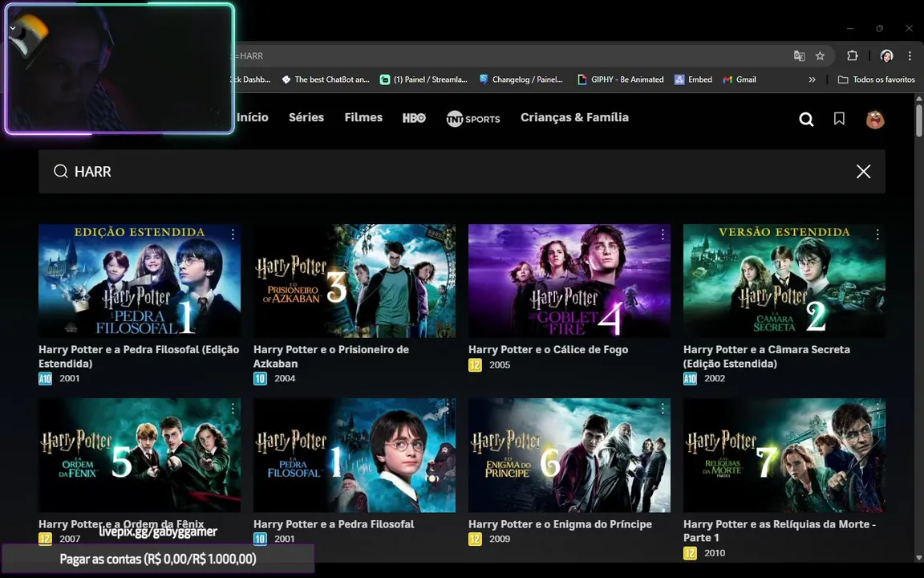Viewport: 924px width, 578px height.
Task: Open the profile avatar menu
Action: click(875, 119)
